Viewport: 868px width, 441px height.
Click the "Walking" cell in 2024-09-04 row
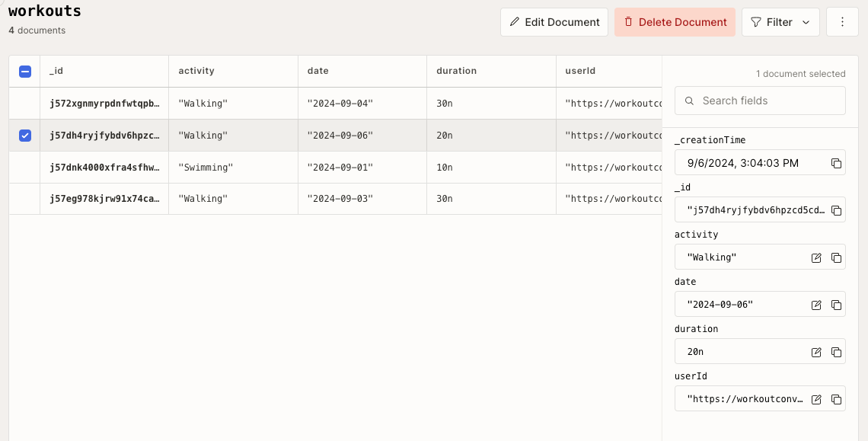point(233,104)
